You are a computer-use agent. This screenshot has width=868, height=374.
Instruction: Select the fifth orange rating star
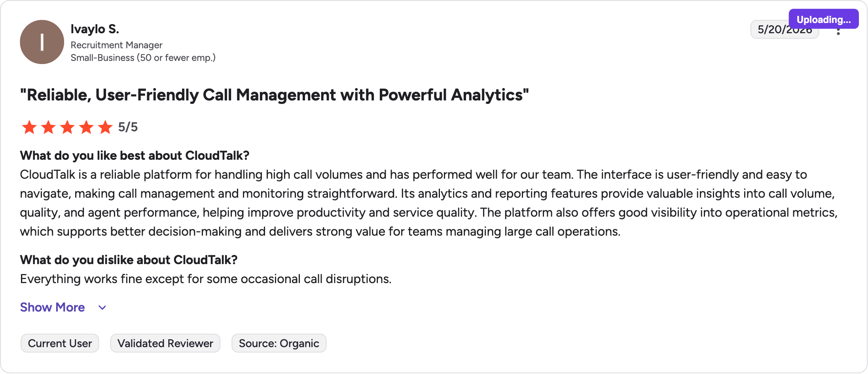click(x=105, y=127)
